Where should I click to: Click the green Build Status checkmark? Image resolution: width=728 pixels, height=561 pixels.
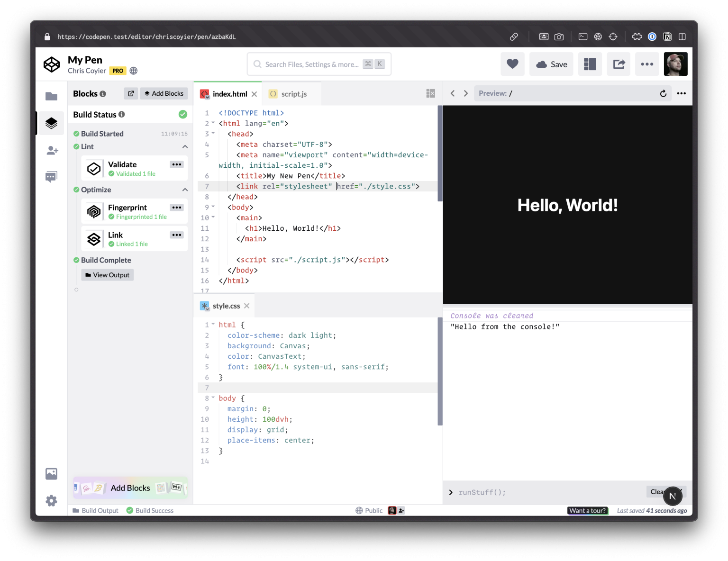tap(183, 114)
